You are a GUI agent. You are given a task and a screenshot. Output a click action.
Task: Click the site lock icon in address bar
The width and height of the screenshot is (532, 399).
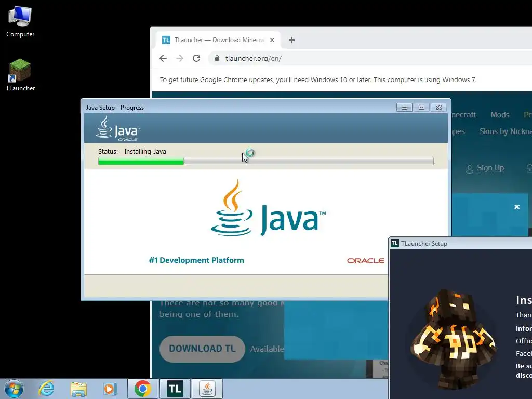217,58
